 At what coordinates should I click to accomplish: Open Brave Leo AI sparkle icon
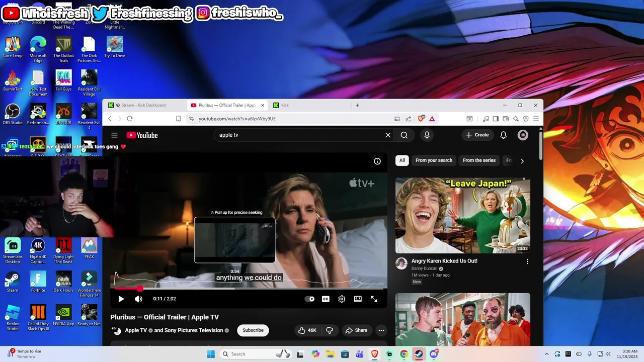click(516, 119)
